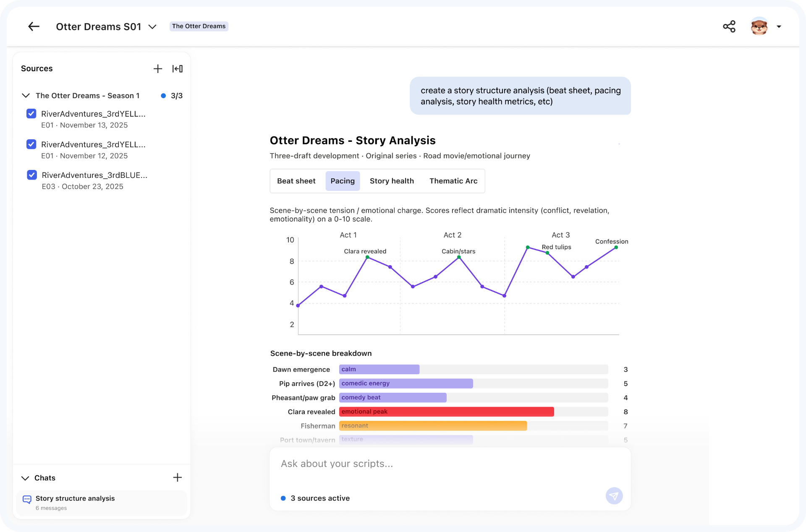The image size is (806, 532).
Task: Uncheck the November 13 RiverAdventures source
Action: point(31,114)
